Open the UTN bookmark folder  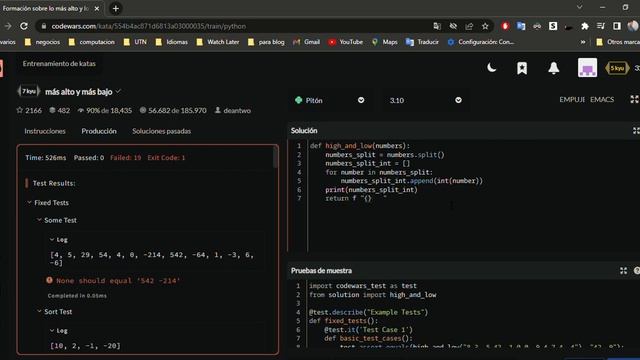pos(135,42)
